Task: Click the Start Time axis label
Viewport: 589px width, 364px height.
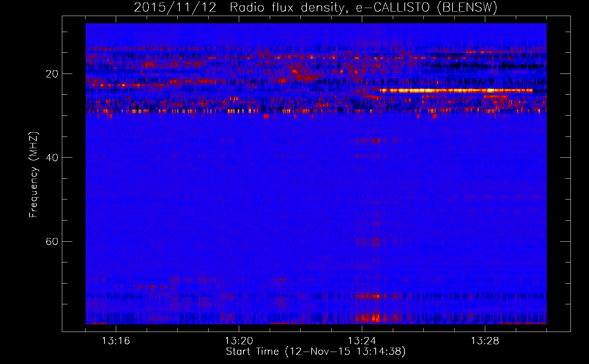Action: point(316,352)
